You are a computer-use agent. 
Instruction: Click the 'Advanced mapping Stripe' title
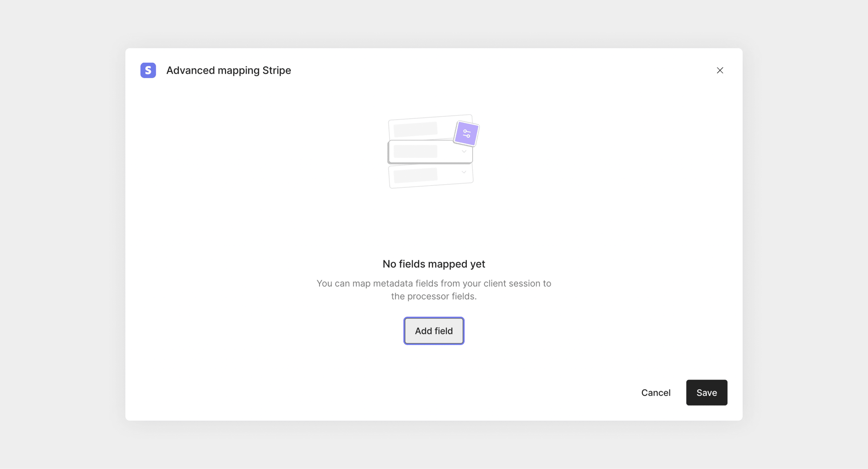click(x=228, y=70)
